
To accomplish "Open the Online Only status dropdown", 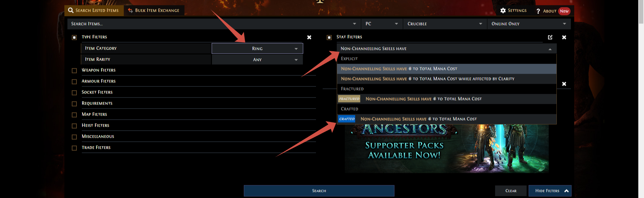I will point(529,24).
